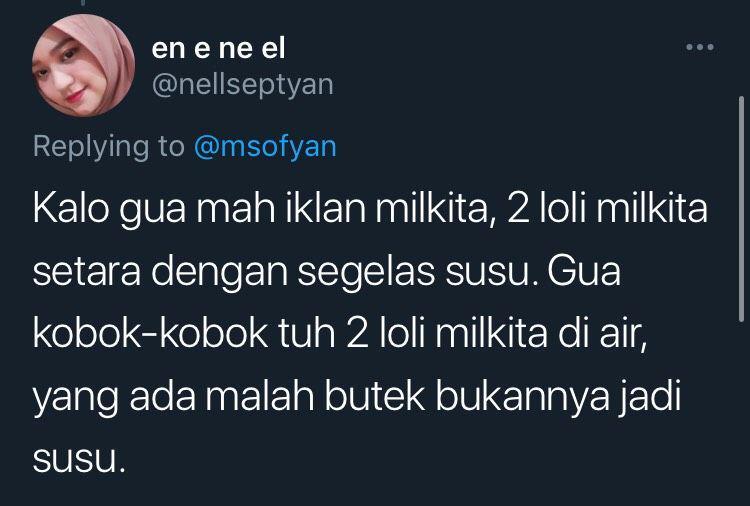Open the three-dot more options menu

pos(700,47)
